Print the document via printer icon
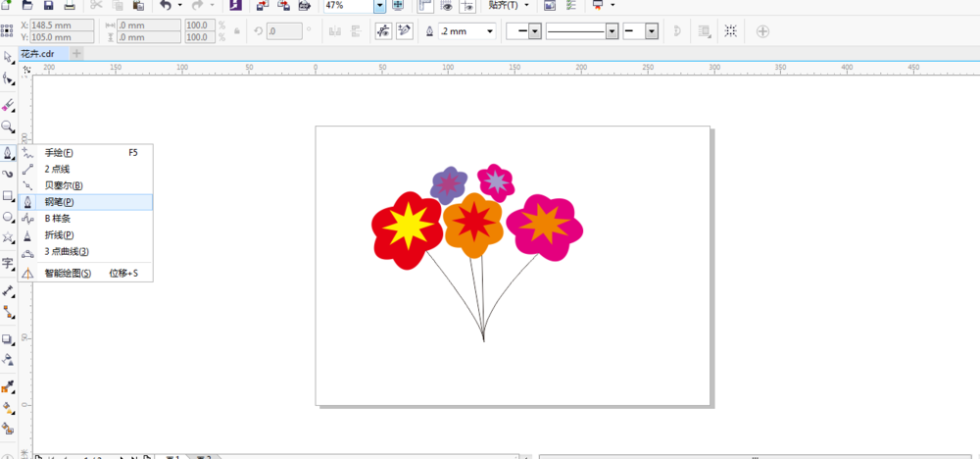Screen dimensions: 980x459 (x=70, y=5)
